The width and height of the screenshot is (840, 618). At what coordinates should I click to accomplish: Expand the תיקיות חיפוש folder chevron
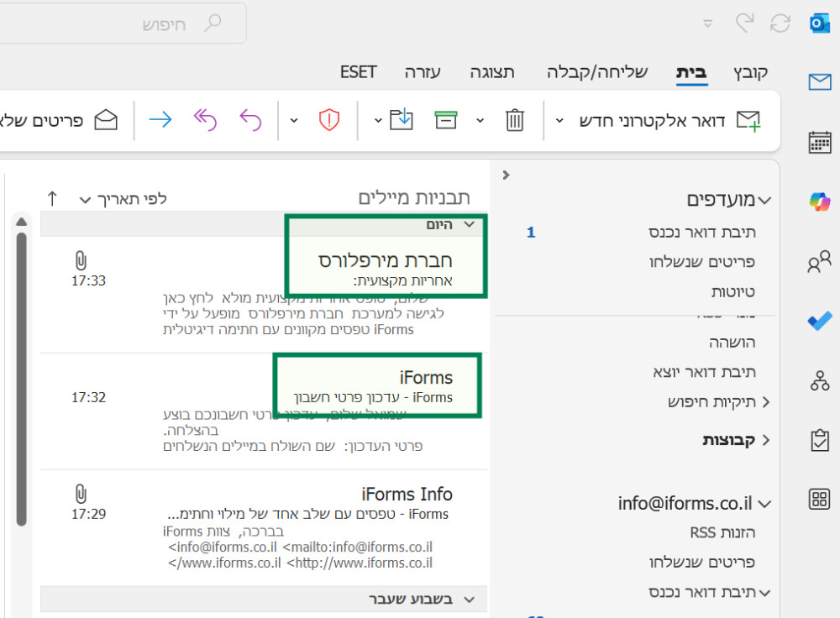[x=766, y=401]
